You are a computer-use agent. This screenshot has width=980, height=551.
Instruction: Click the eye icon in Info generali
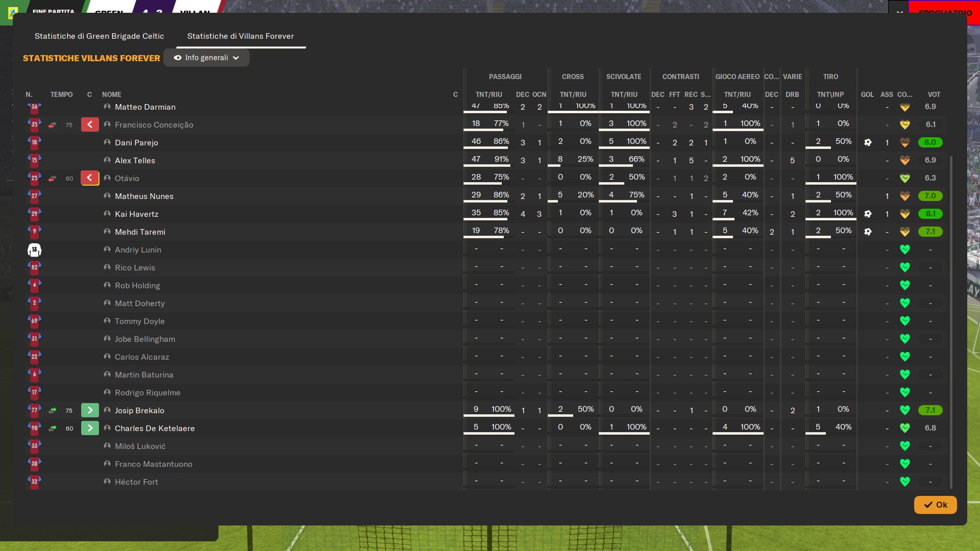(178, 58)
